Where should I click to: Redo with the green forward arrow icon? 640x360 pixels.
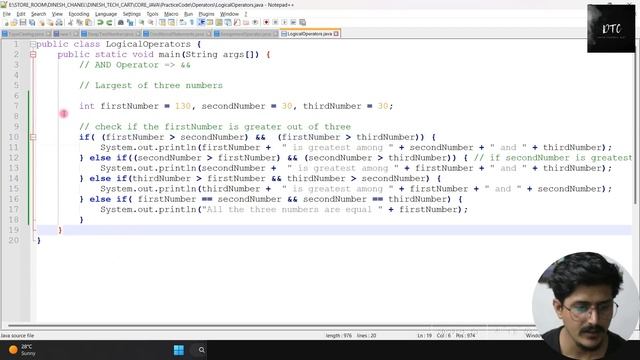[x=109, y=22]
